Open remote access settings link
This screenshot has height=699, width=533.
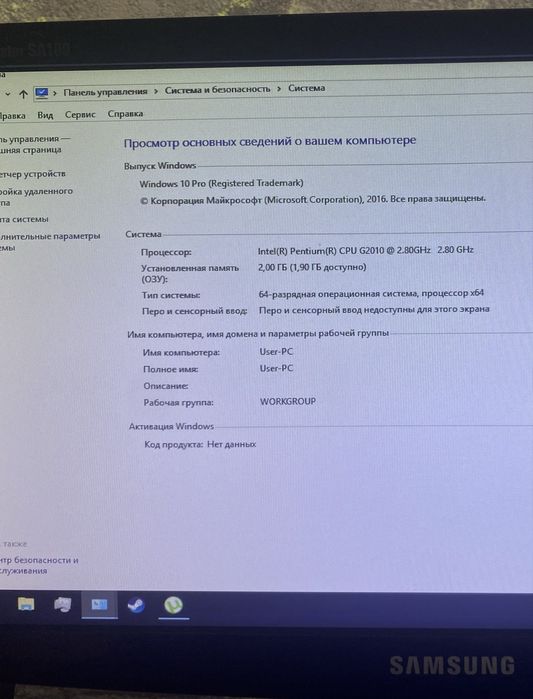[36, 197]
